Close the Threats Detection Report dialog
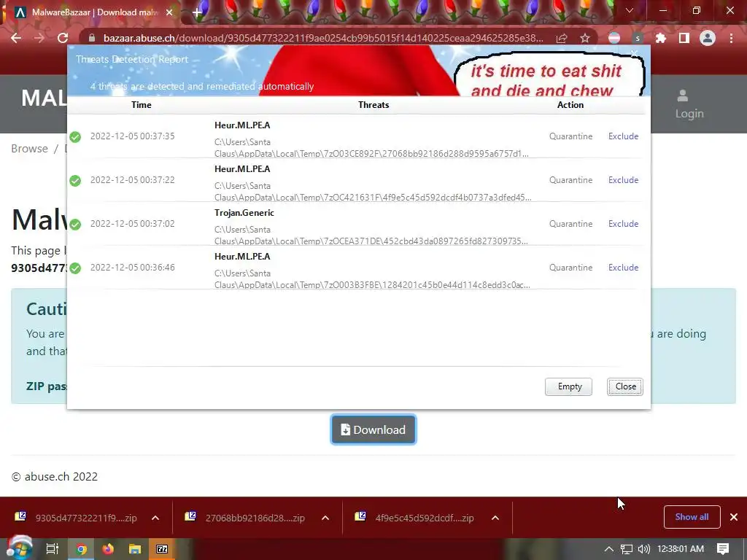 point(625,386)
